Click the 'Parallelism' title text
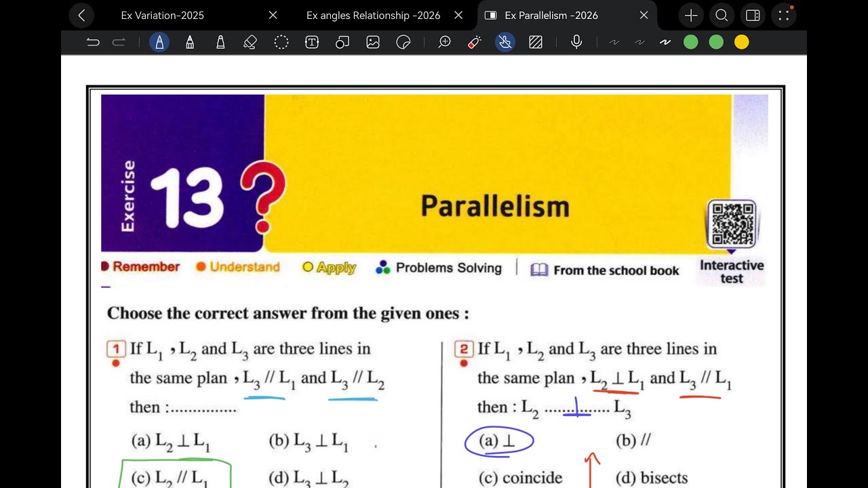This screenshot has width=868, height=488. click(495, 206)
